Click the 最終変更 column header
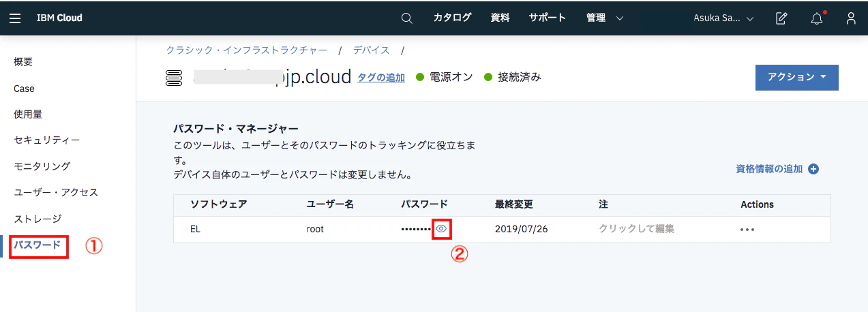 [514, 204]
